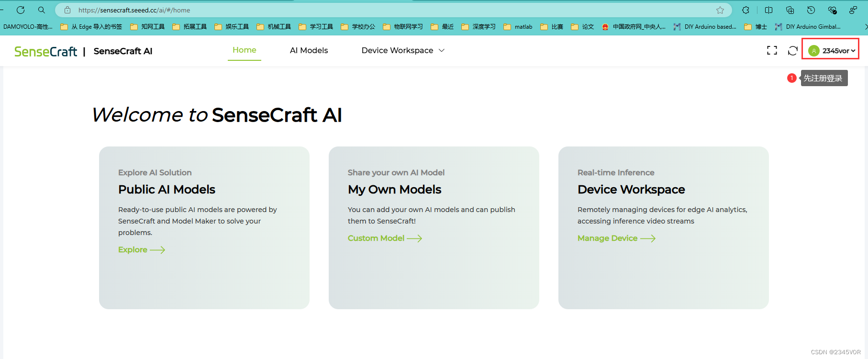Click the Custom Model link

(x=385, y=238)
